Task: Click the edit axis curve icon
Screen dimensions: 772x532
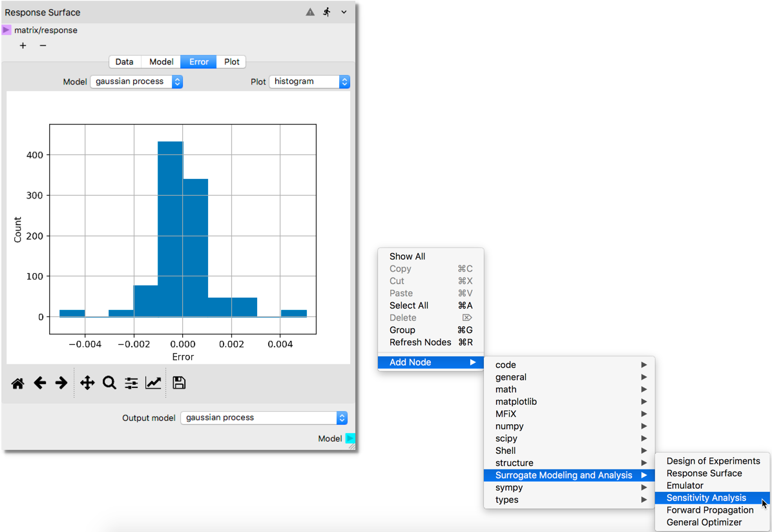Action: tap(153, 384)
